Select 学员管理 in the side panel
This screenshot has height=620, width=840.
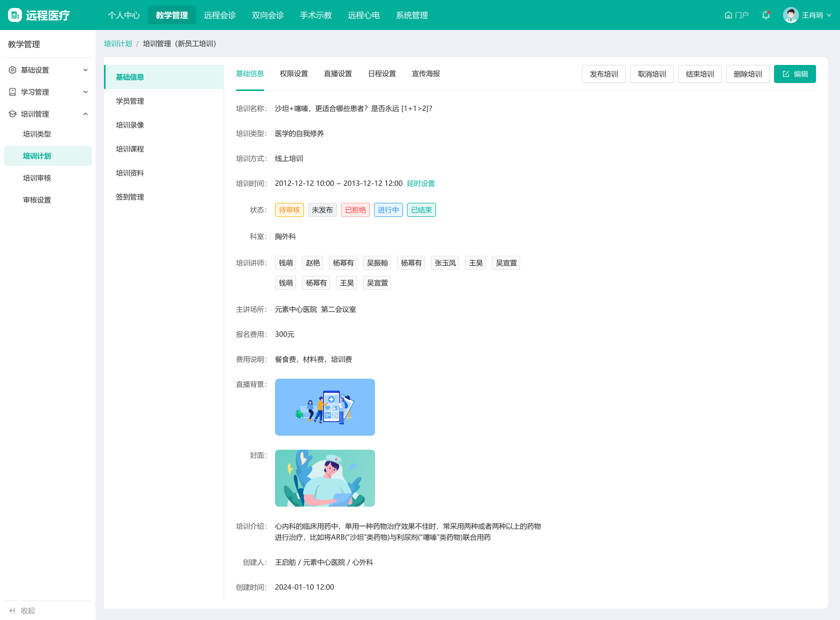[130, 101]
